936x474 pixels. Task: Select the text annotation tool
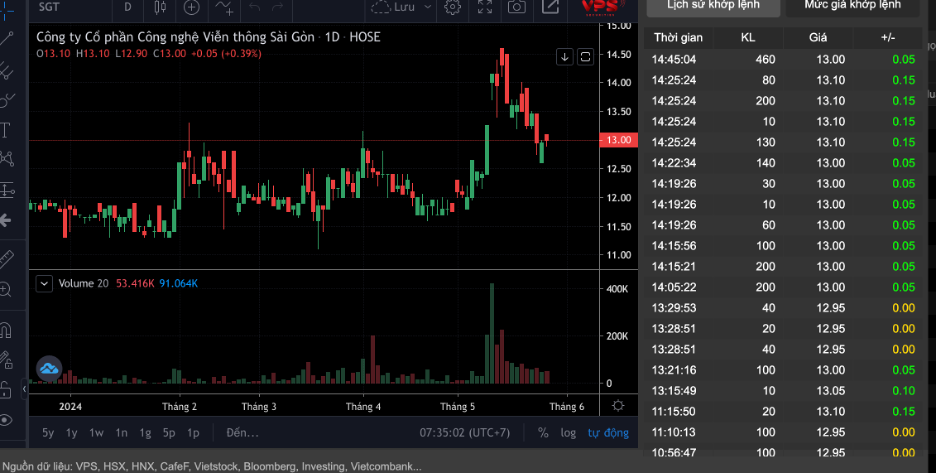click(6, 130)
